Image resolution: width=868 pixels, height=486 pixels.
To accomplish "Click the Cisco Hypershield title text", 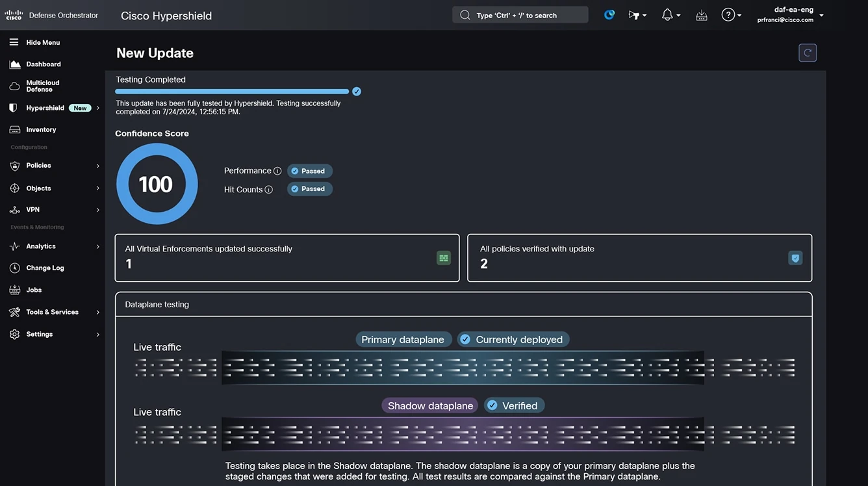I will 166,16.
